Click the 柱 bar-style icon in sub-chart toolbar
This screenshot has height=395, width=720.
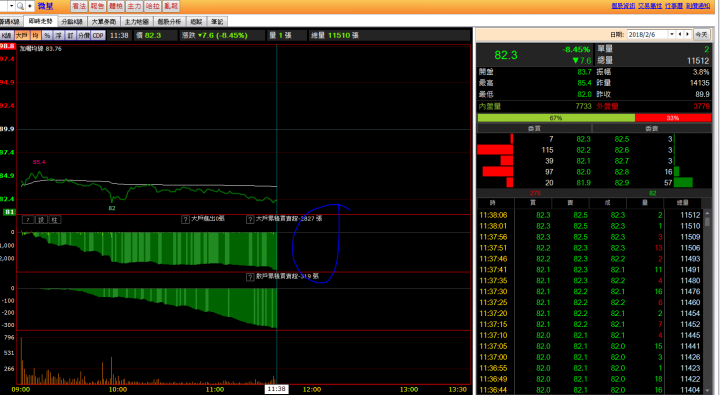(x=54, y=220)
